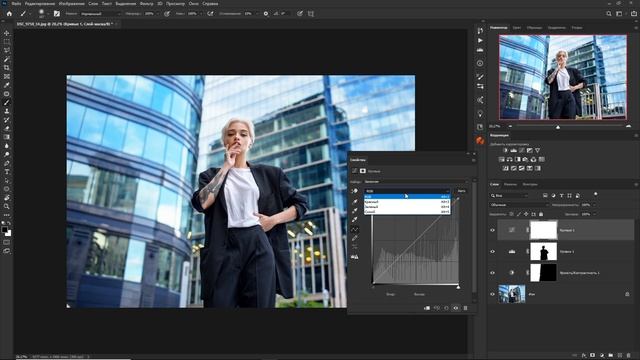Add a Levels adjustment from Adjustments panel
Screen dimensions: 640x360
click(513, 151)
